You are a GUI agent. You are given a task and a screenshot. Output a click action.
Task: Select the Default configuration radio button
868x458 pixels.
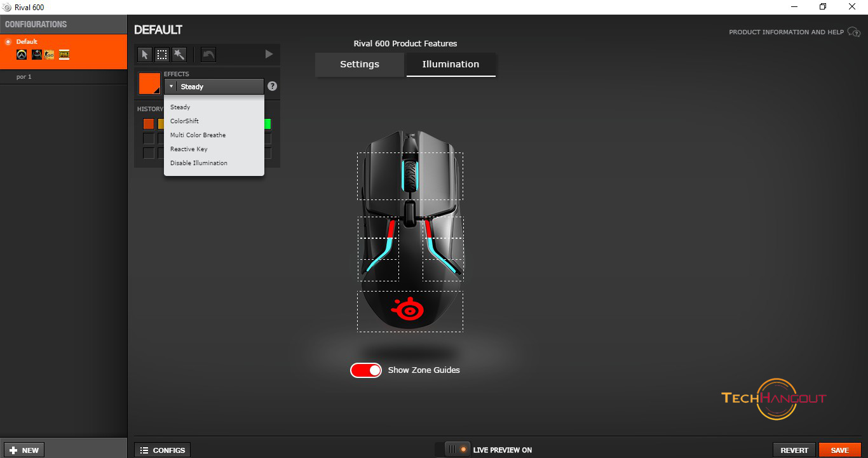pos(8,42)
